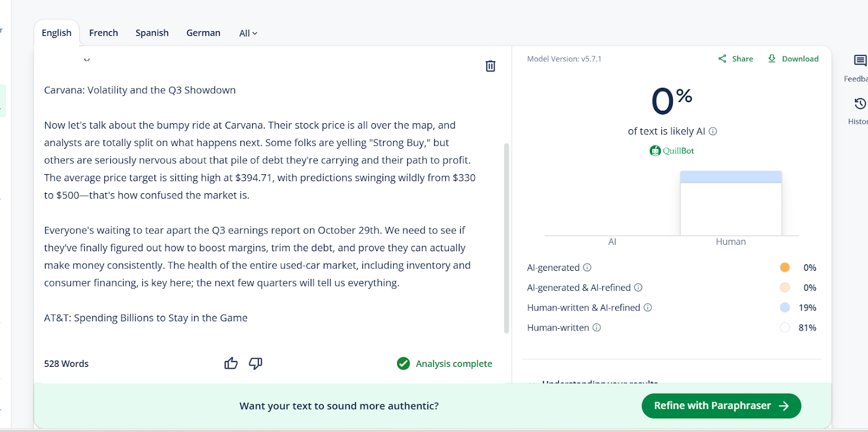
Task: Share the AI detection results
Action: click(736, 59)
